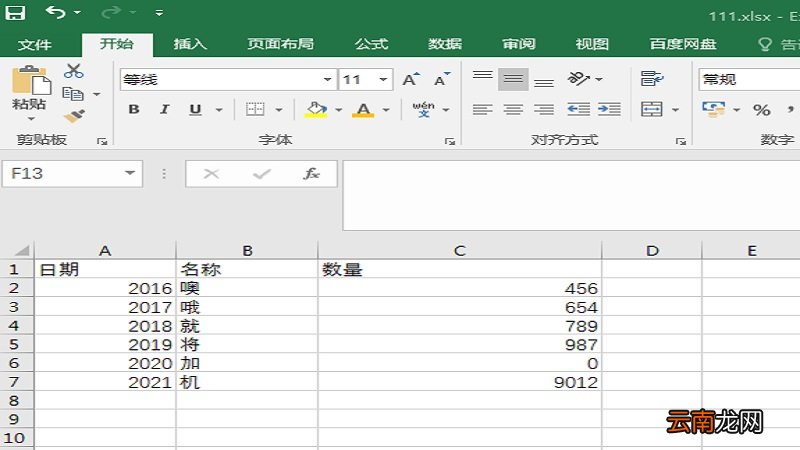Center cell text horizontally
The height and width of the screenshot is (450, 800).
point(513,109)
